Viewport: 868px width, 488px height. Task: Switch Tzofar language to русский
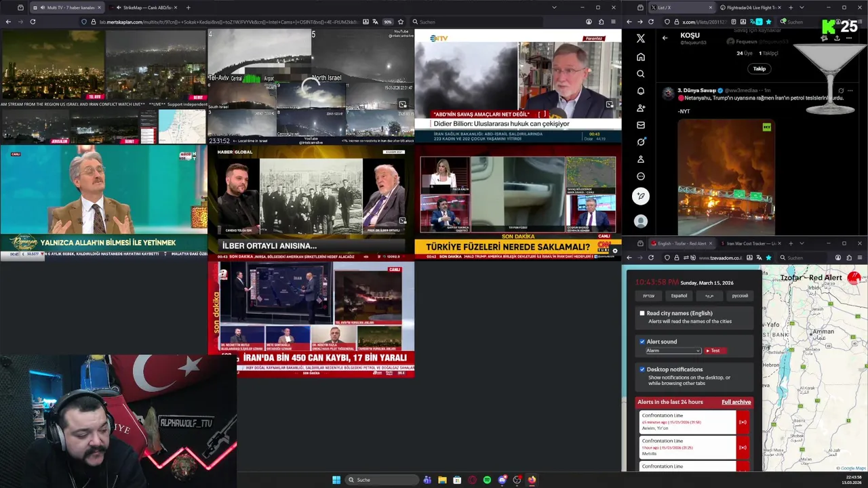(740, 296)
